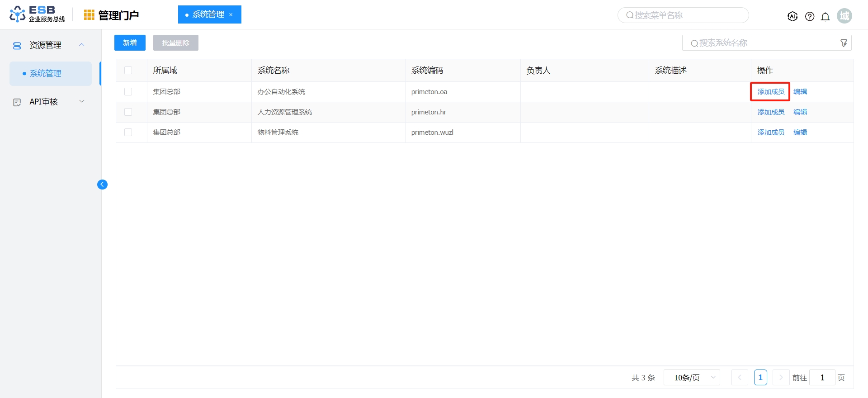
Task: Expand the API审核 menu group
Action: click(x=82, y=102)
